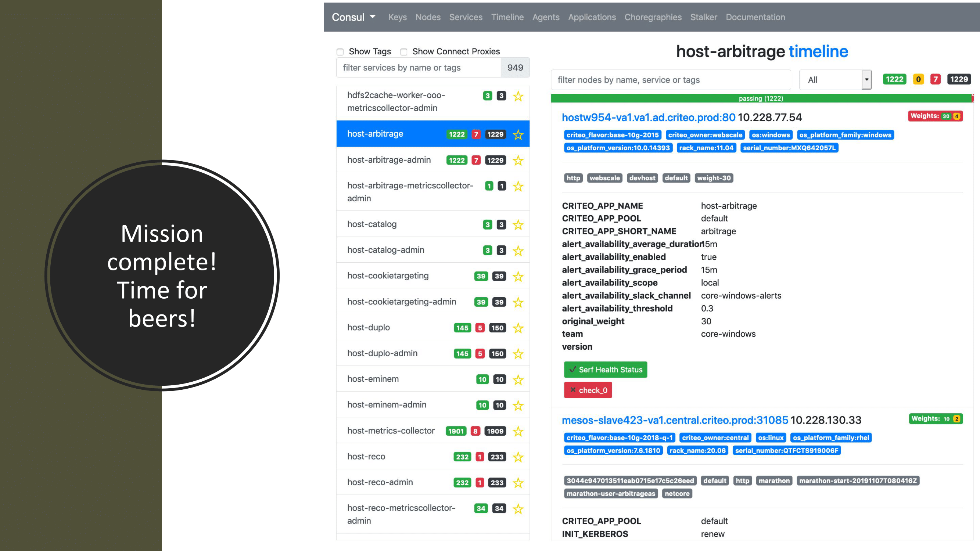
Task: Open Documentation link in navbar
Action: tap(755, 17)
